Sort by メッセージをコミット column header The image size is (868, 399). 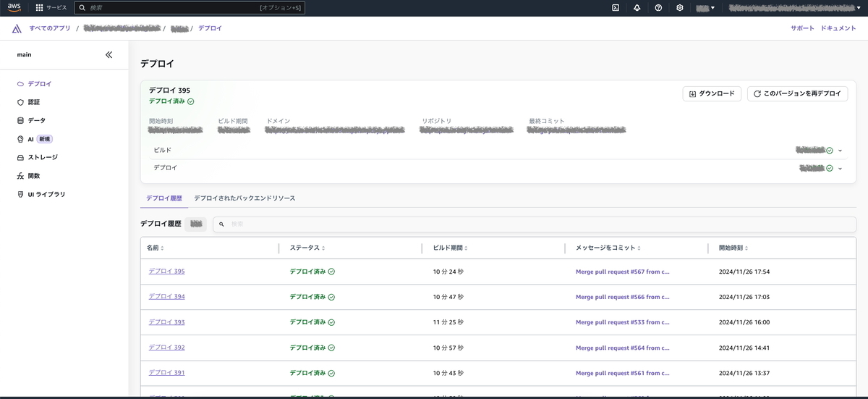point(608,248)
